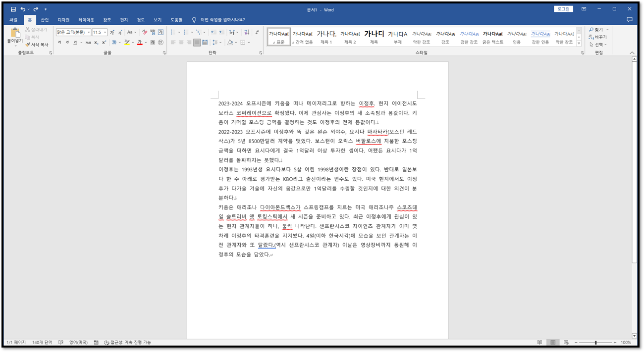Increase font size with the grow-font icon
644x352 pixels.
click(112, 32)
